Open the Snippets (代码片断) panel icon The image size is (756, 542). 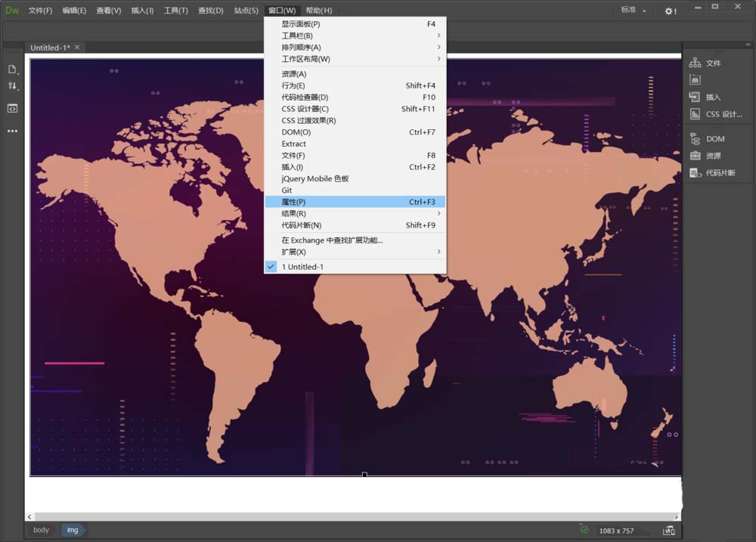(695, 173)
